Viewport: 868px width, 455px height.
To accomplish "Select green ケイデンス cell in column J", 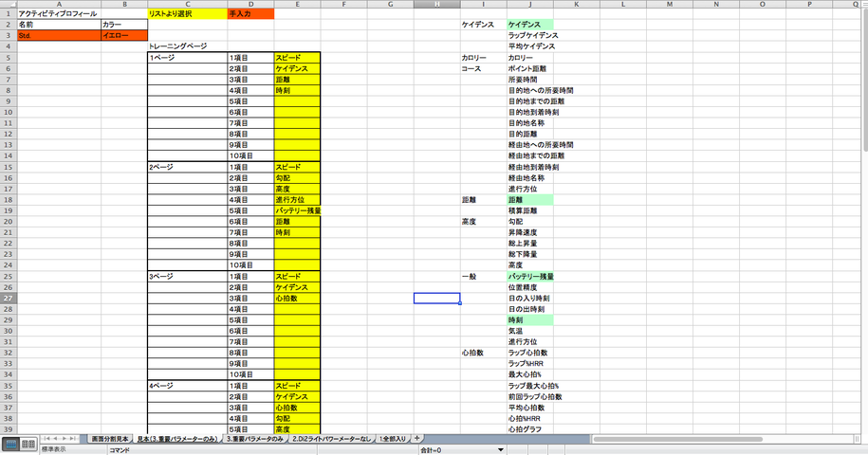I will tap(529, 25).
